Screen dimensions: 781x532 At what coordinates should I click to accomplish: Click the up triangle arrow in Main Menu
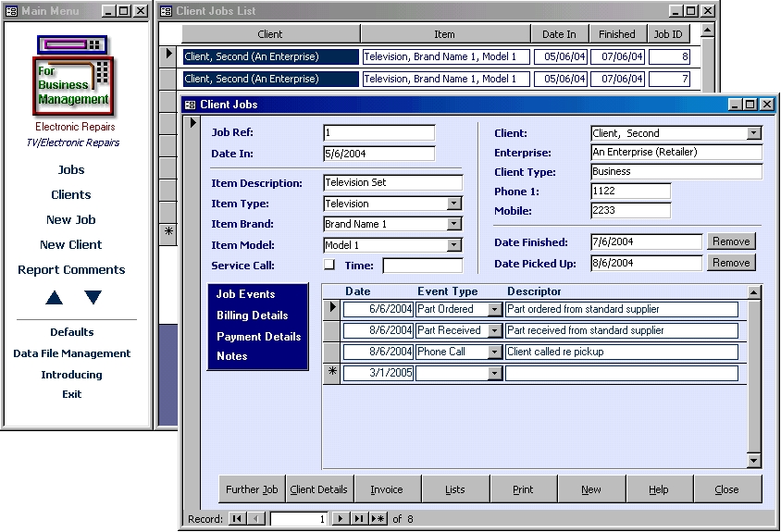click(x=55, y=298)
